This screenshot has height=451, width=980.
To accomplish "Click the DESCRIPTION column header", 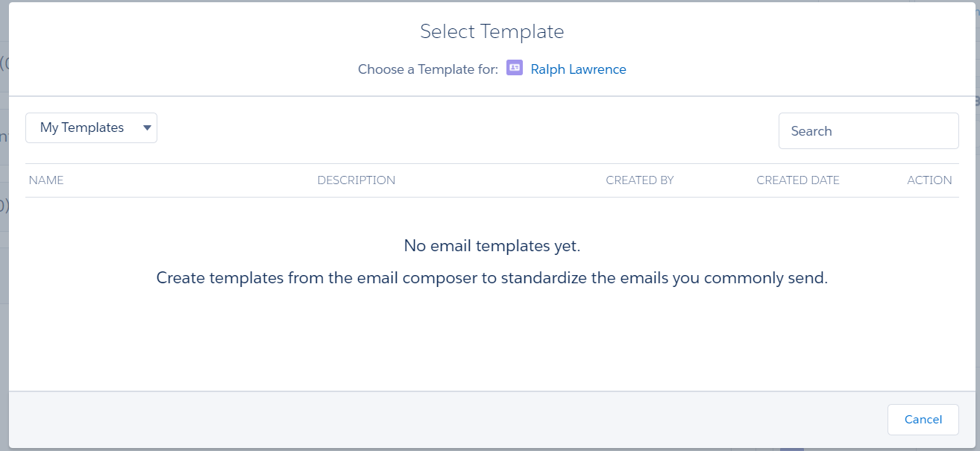I will pyautogui.click(x=356, y=180).
